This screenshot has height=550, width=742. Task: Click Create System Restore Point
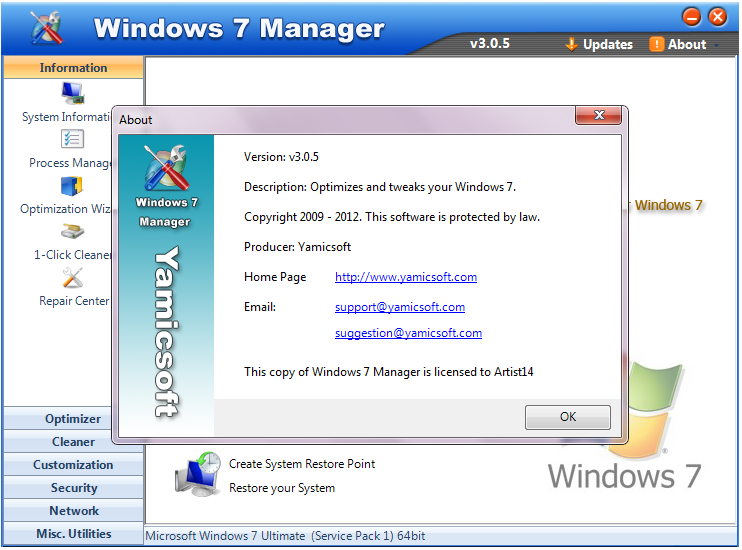[x=302, y=464]
